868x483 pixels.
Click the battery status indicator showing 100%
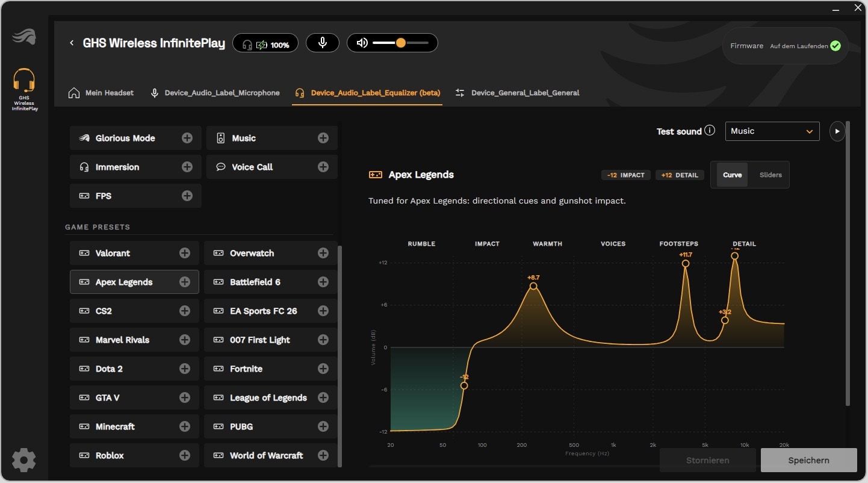(x=265, y=43)
